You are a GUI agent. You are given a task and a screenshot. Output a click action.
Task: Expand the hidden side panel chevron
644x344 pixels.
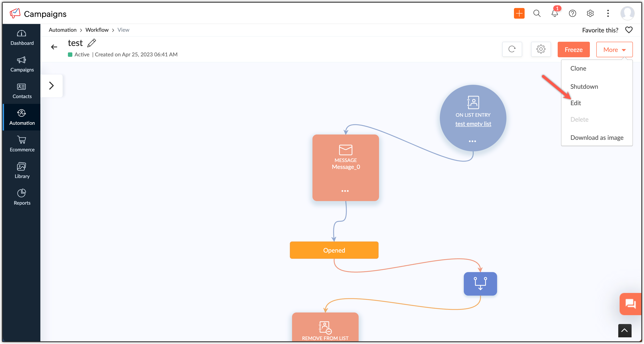coord(51,86)
